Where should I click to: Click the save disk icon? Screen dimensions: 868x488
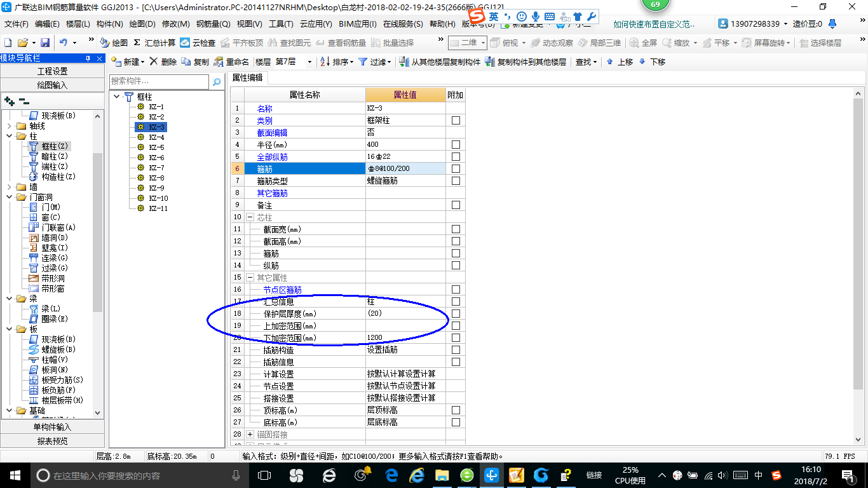click(x=45, y=43)
